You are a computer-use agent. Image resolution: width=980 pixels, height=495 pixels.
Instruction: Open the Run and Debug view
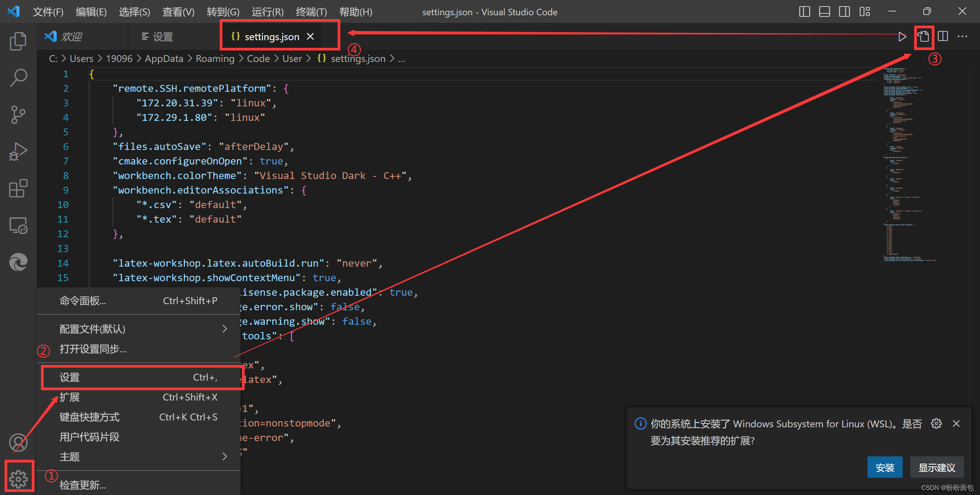pyautogui.click(x=18, y=151)
